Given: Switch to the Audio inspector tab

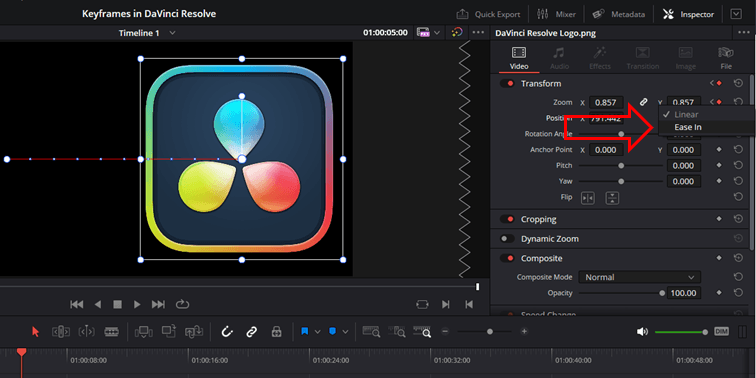Looking at the screenshot, I should tap(559, 58).
